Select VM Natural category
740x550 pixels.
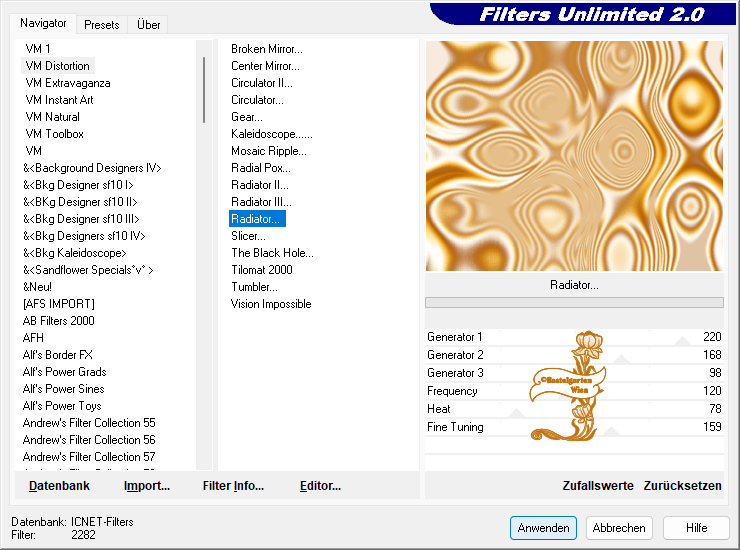(x=53, y=117)
